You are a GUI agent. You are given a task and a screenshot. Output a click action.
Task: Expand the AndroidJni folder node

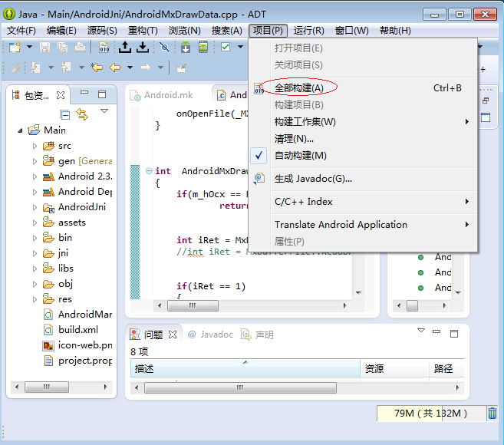[x=35, y=207]
